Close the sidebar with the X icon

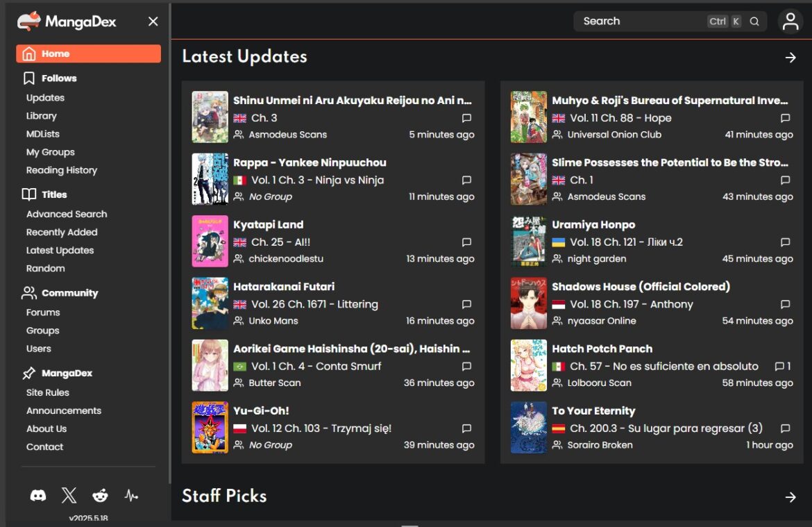pos(153,22)
